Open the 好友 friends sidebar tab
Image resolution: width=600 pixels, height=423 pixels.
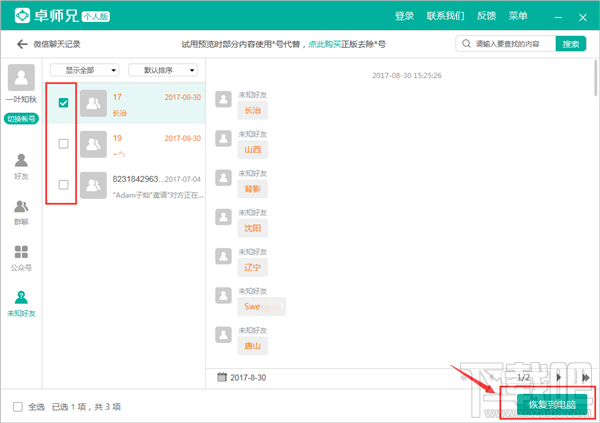pos(21,167)
